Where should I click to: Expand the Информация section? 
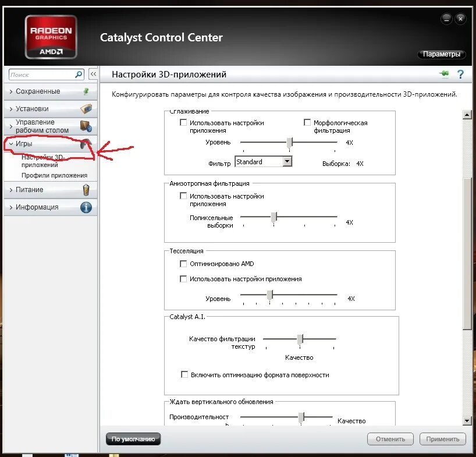[51, 207]
